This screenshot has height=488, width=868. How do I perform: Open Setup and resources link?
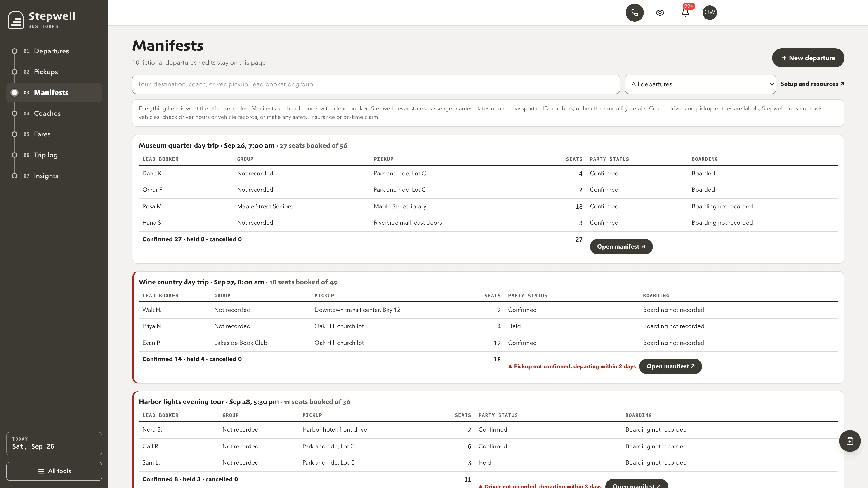tap(812, 84)
